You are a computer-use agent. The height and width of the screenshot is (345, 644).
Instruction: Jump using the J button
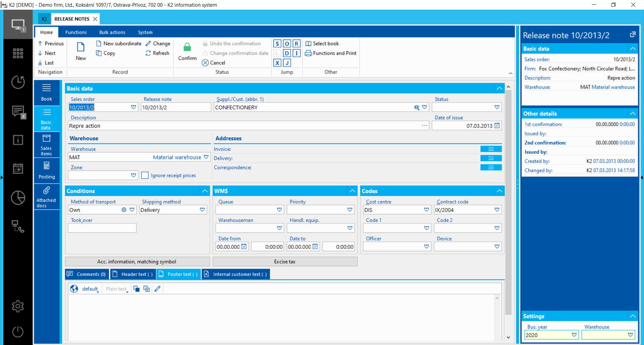[x=287, y=63]
